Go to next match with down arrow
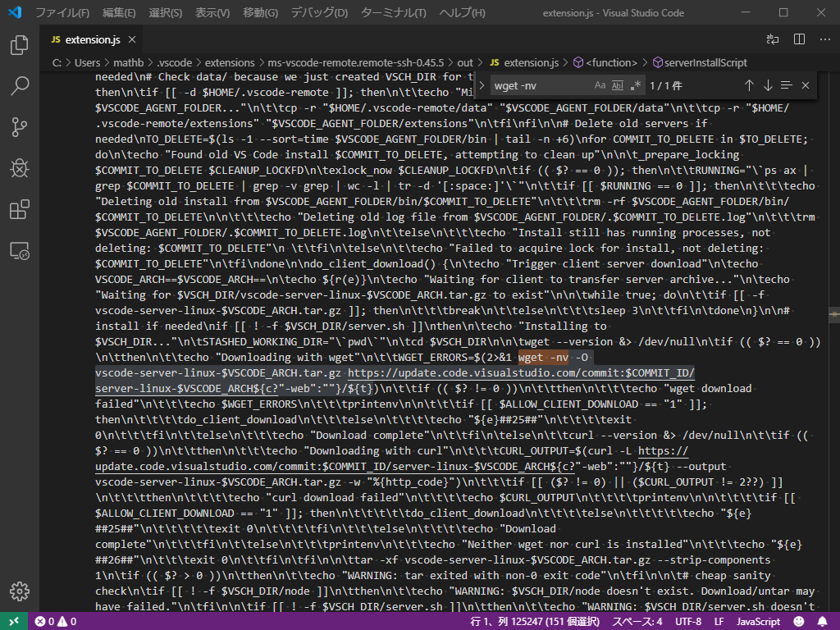The height and width of the screenshot is (630, 840). (768, 85)
